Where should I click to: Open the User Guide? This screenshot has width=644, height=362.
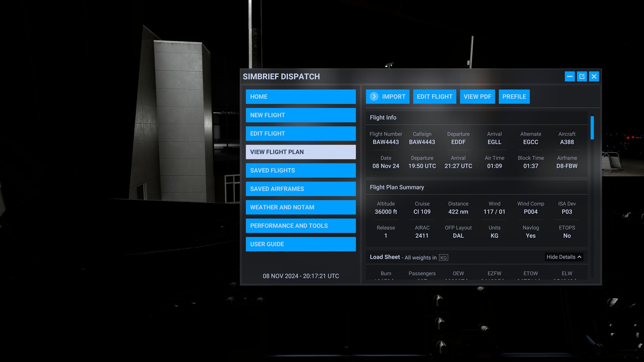pos(301,244)
